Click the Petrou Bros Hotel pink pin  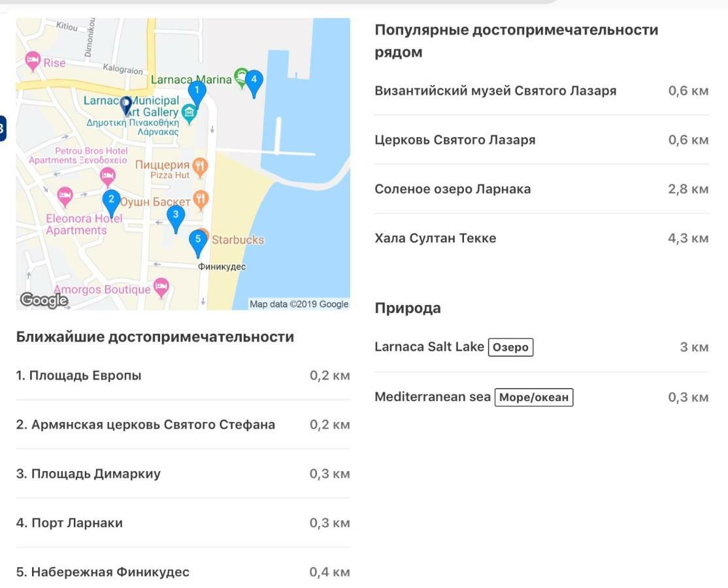[108, 177]
